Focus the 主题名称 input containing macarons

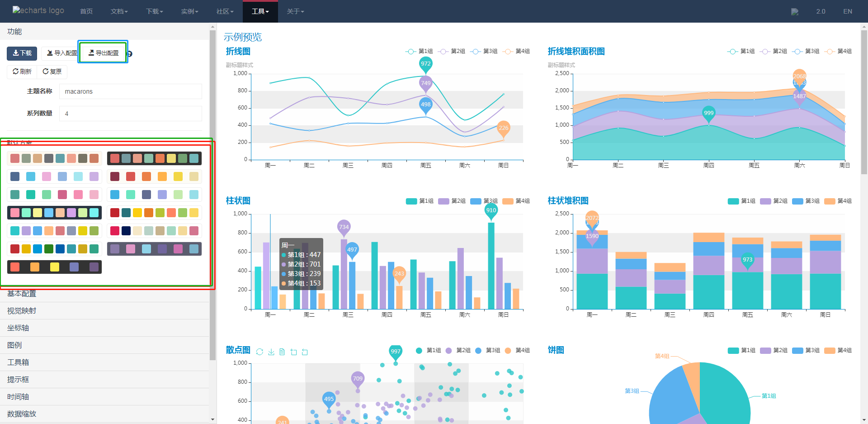[131, 91]
